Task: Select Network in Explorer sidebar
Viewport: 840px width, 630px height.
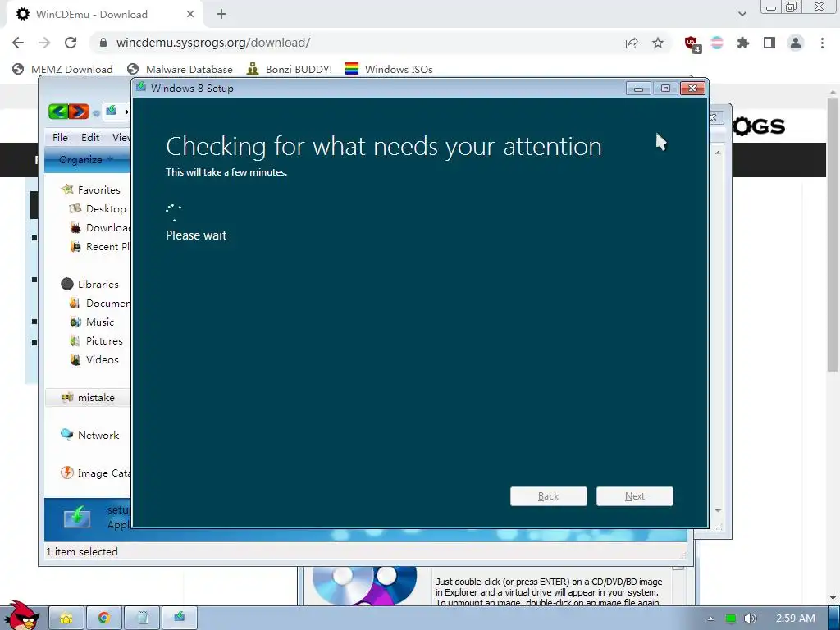Action: click(98, 436)
